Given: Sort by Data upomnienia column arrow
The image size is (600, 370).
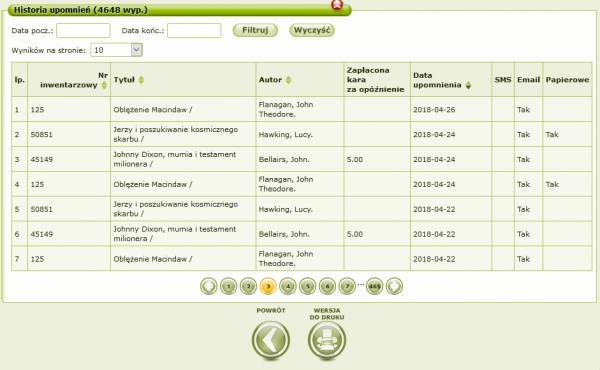Looking at the screenshot, I should tap(468, 85).
